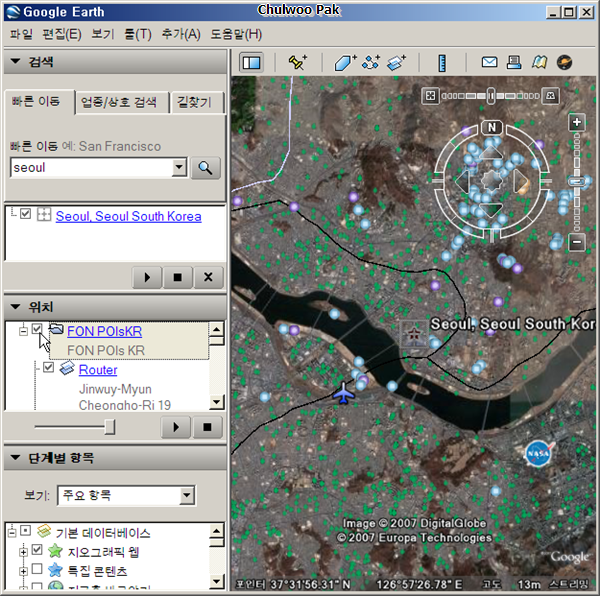The image size is (600, 596).
Task: Click the airplane airport icon on the map
Action: tap(344, 393)
